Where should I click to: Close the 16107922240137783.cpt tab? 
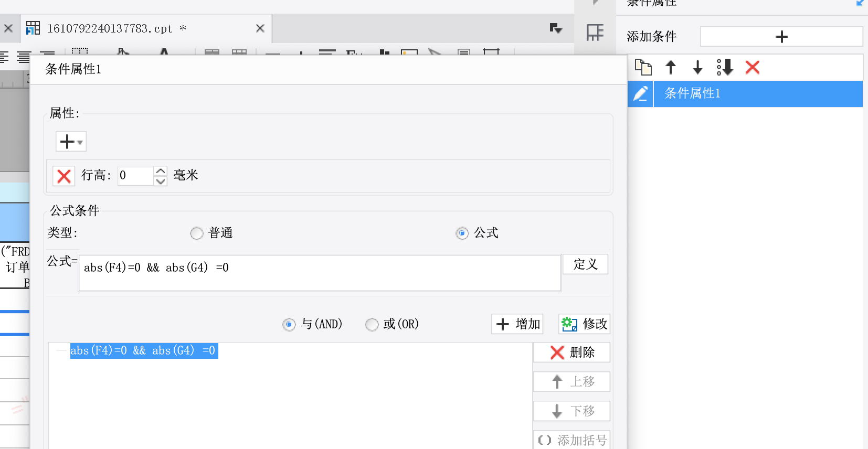pyautogui.click(x=260, y=28)
